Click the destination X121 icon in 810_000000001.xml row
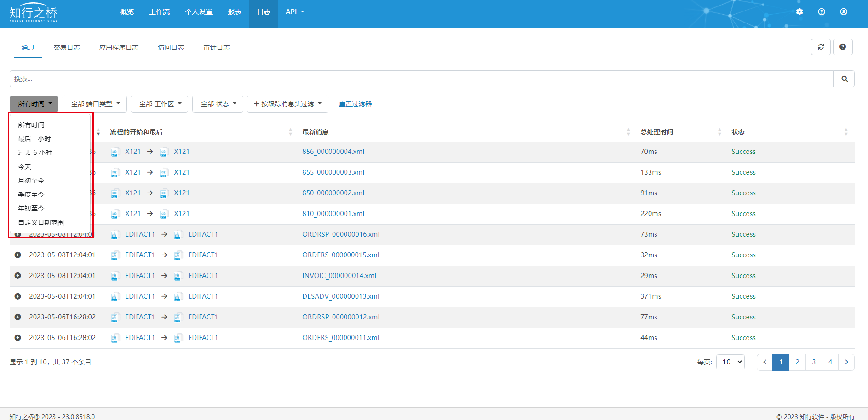868x420 pixels. [164, 214]
